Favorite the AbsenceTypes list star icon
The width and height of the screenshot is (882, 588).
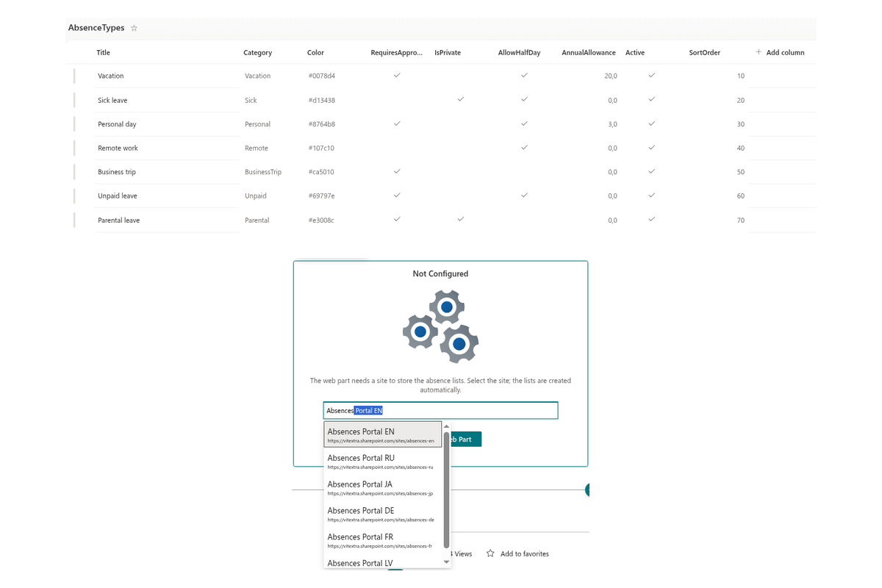tap(134, 28)
